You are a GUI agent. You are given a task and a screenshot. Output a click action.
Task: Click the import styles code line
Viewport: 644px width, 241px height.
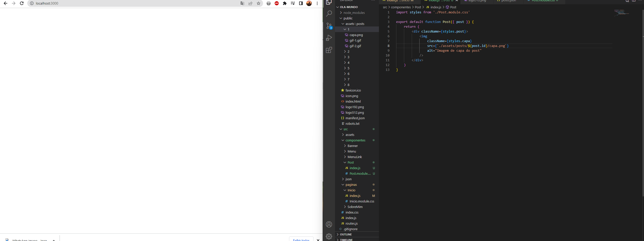[433, 12]
